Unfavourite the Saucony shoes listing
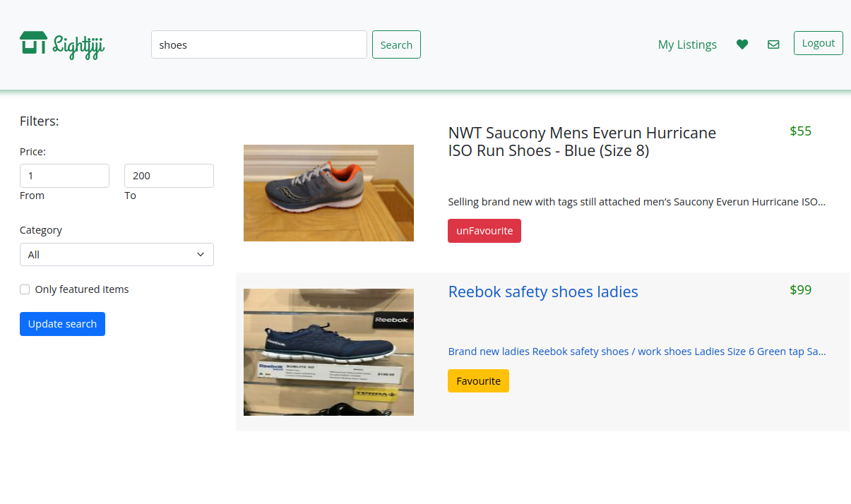 [484, 231]
